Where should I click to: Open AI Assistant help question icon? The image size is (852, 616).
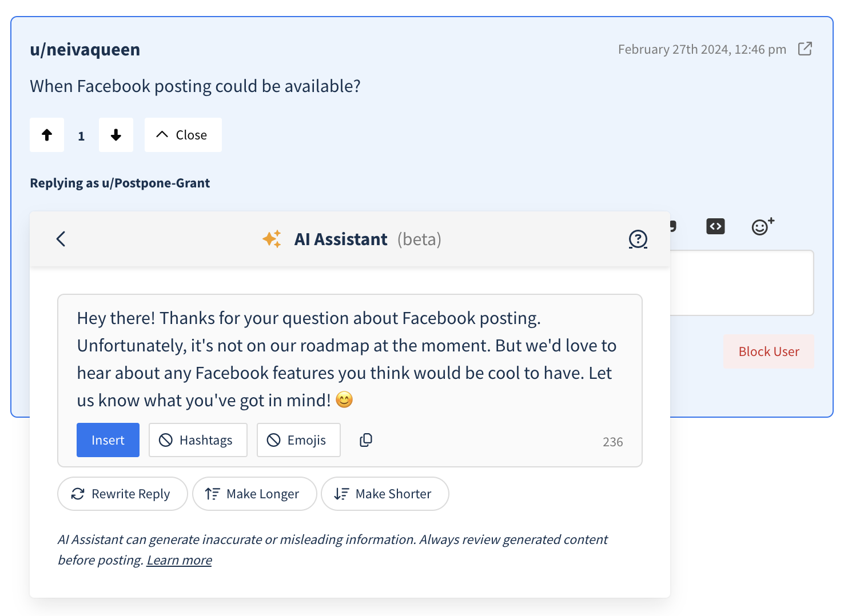(638, 239)
